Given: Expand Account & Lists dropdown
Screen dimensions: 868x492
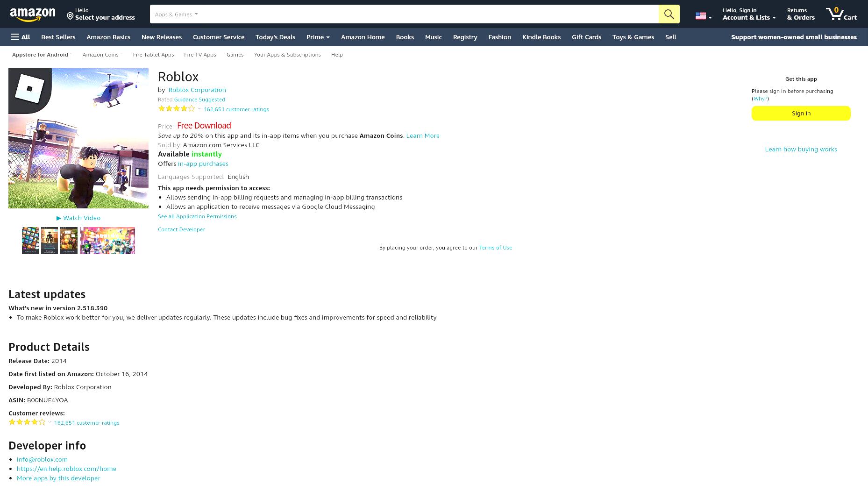Looking at the screenshot, I should 749,14.
